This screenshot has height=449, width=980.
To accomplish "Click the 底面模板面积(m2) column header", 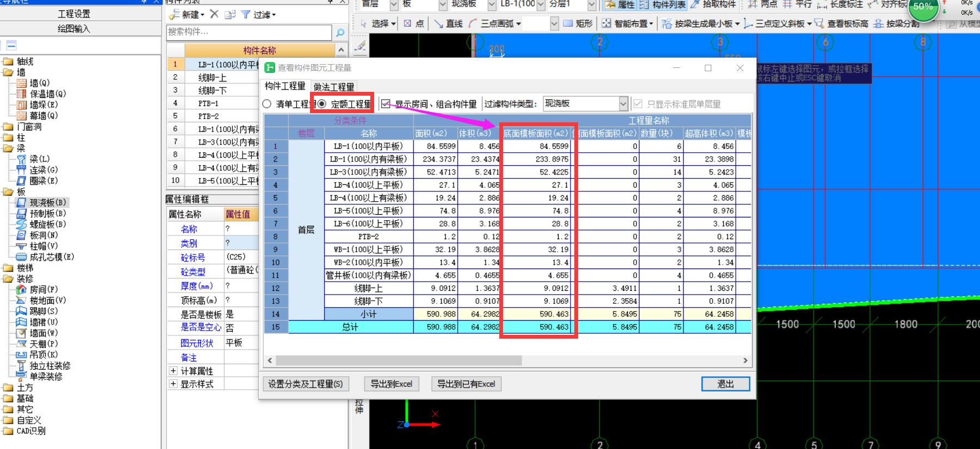I will 535,133.
